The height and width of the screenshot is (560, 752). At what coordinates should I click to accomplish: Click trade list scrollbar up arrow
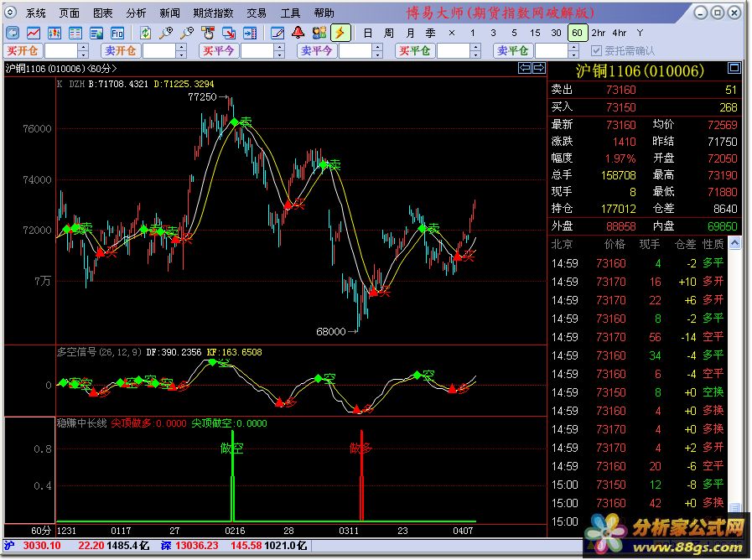coord(734,244)
